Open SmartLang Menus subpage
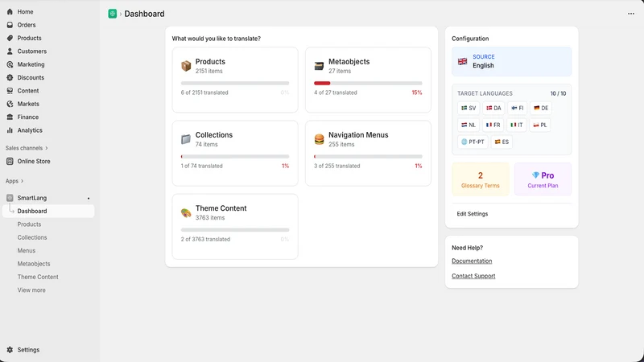 pos(27,250)
